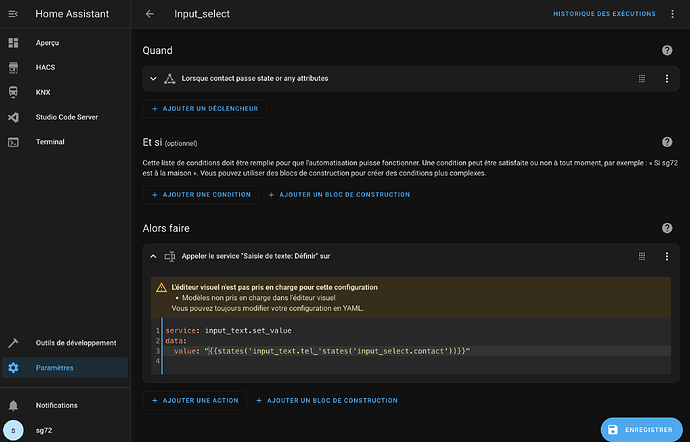The height and width of the screenshot is (442, 690).
Task: Save automation with Enregistrer button
Action: coord(642,430)
